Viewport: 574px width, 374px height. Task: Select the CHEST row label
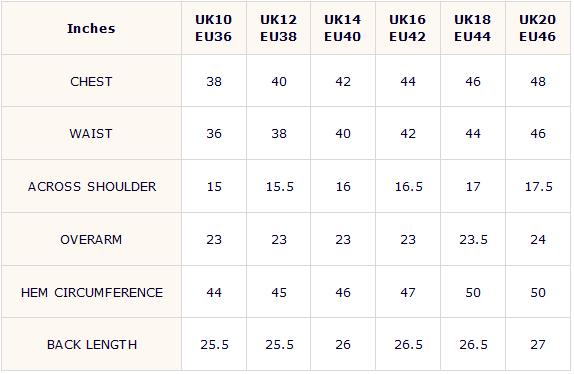click(91, 82)
